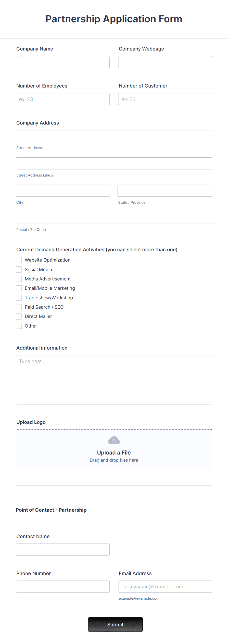Enable the Social Media checkbox
This screenshot has height=644, width=228.
tap(18, 269)
